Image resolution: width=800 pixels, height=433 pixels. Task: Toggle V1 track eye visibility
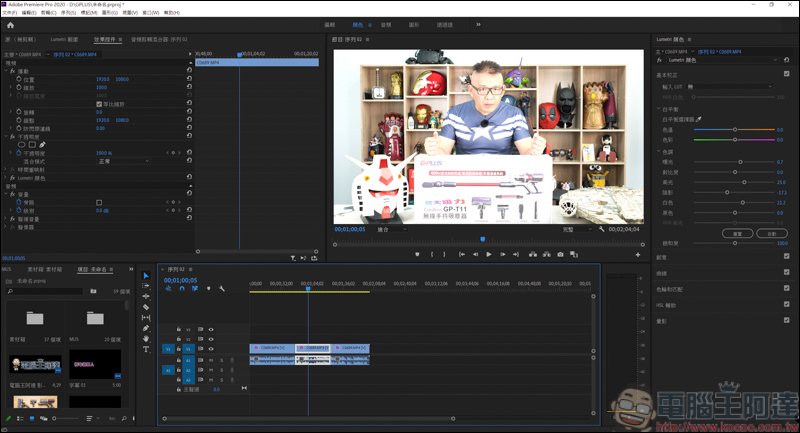click(x=211, y=349)
